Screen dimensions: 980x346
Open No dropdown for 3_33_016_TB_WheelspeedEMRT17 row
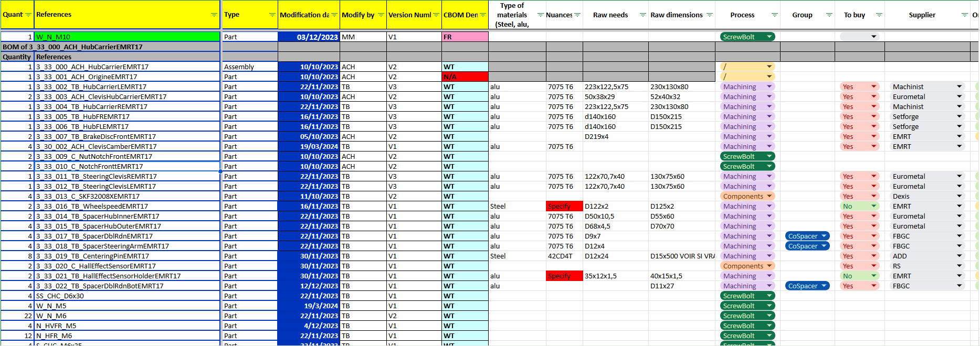point(873,206)
